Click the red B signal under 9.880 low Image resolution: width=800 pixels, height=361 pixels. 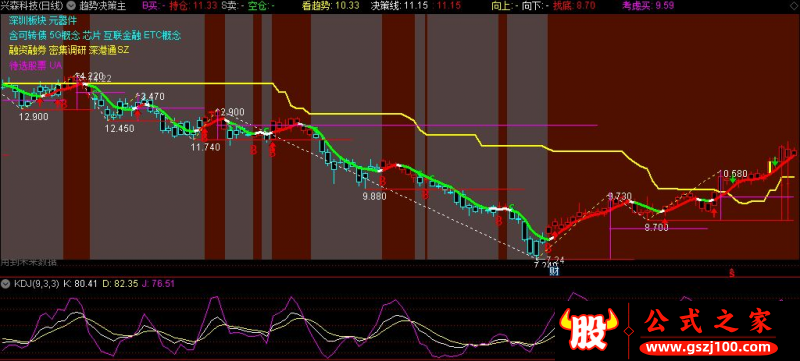coord(382,181)
